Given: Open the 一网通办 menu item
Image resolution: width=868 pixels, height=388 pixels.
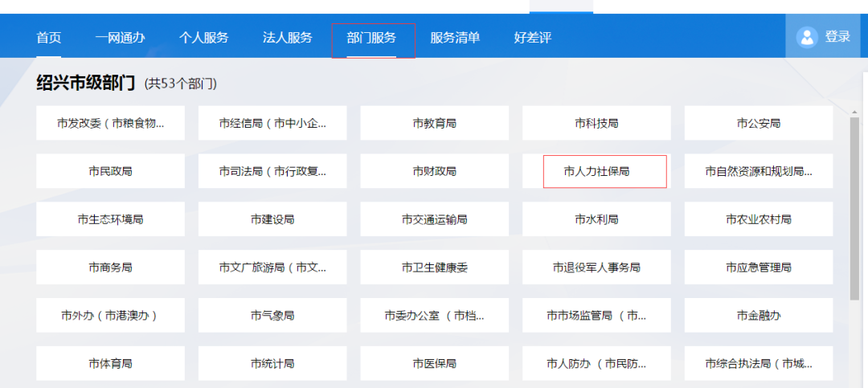Looking at the screenshot, I should [x=120, y=38].
